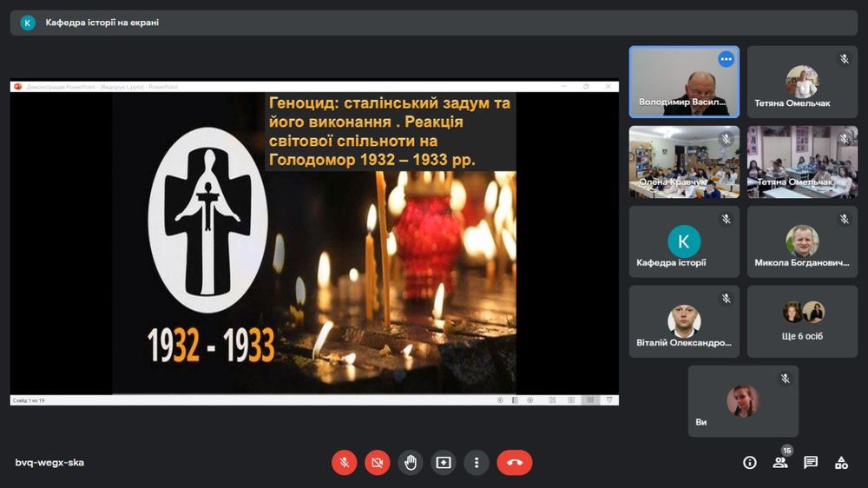Click Микола Богданович's participant tile
Viewport: 868px width, 488px height.
point(802,241)
